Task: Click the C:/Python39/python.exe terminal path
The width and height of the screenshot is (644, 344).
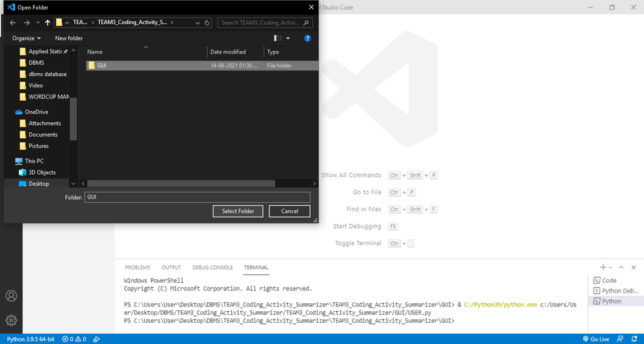Action: pyautogui.click(x=500, y=305)
